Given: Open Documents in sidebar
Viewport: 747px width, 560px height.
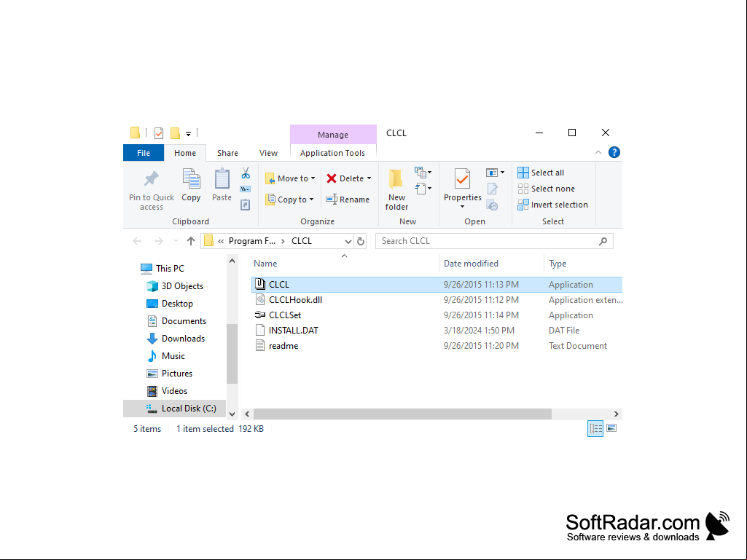Looking at the screenshot, I should point(176,321).
